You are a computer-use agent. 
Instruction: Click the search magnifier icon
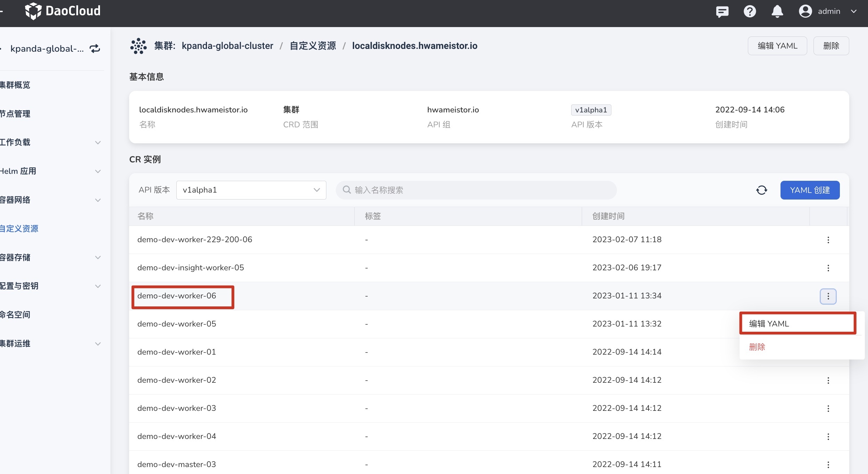pos(347,190)
